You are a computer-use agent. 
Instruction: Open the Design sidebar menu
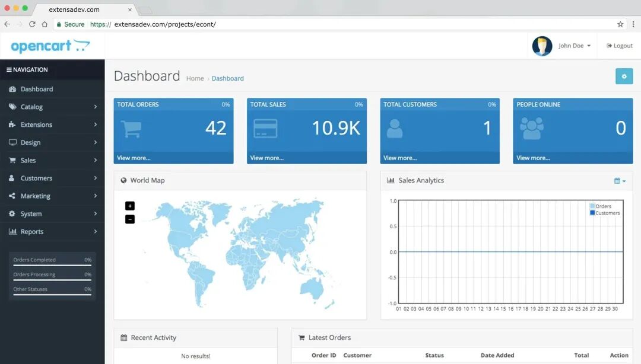coord(52,142)
